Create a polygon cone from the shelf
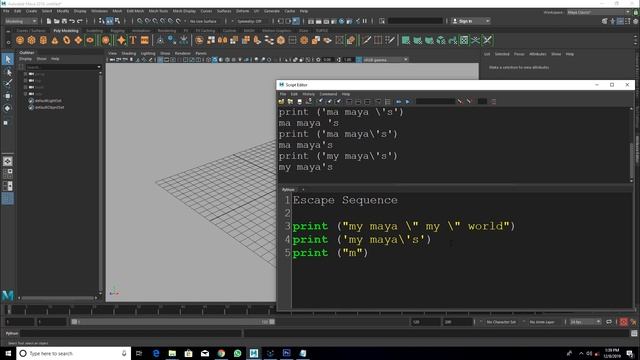The image size is (640, 360). coord(55,40)
